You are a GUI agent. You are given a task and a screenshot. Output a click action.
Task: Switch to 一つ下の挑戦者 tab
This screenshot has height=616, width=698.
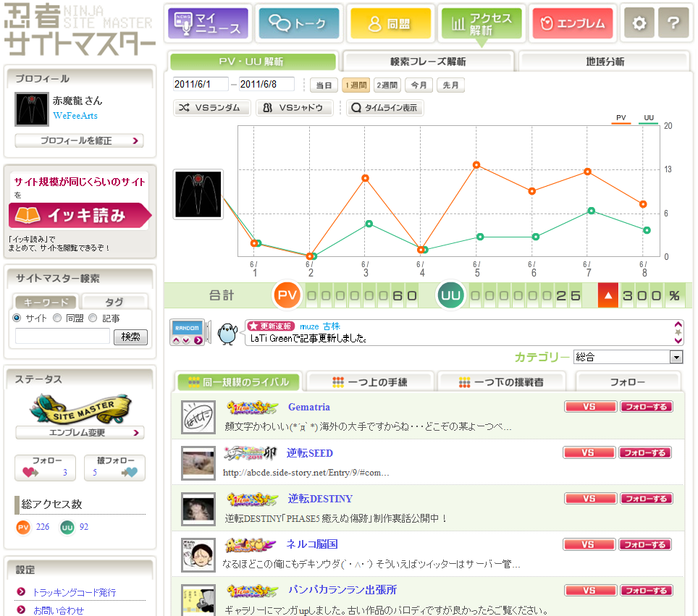[501, 382]
